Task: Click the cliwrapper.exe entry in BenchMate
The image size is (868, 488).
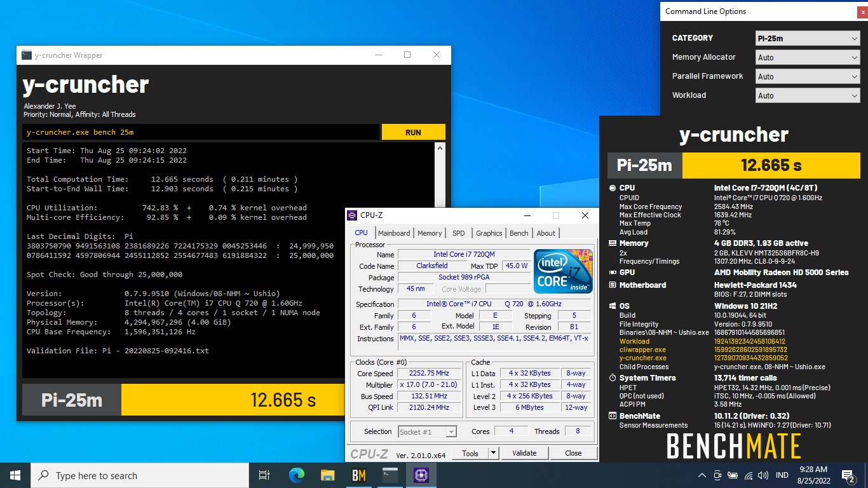Action: pos(642,349)
